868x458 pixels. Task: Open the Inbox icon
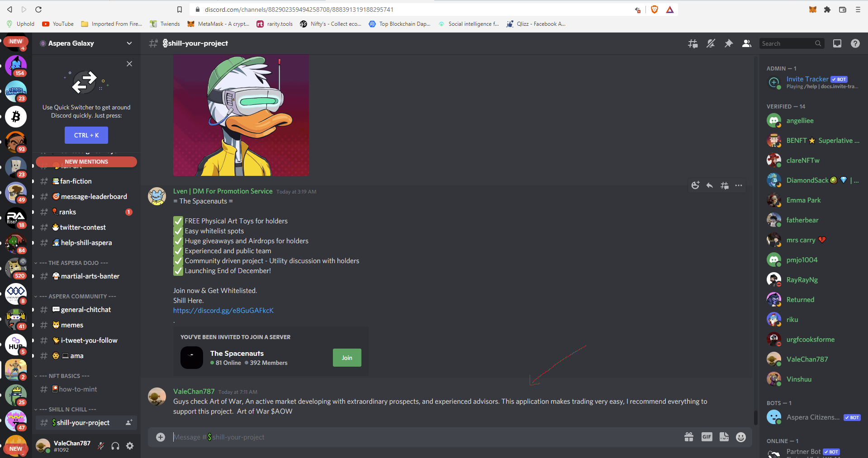click(x=837, y=43)
